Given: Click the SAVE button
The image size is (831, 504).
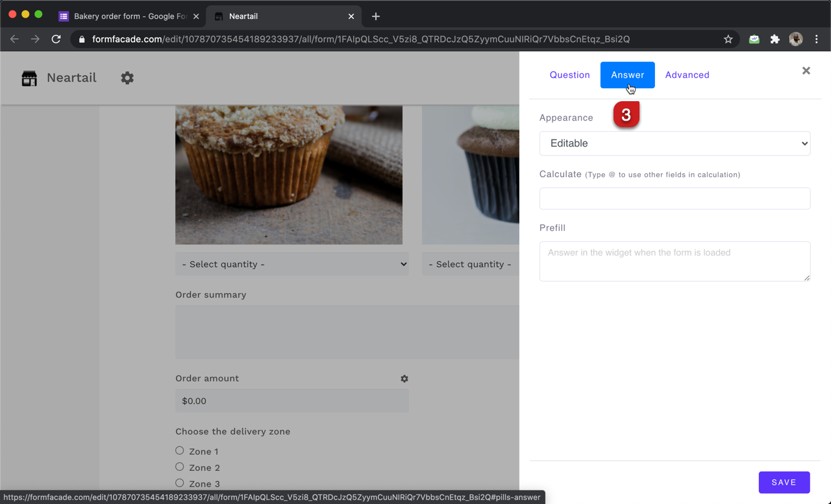Looking at the screenshot, I should coord(784,482).
